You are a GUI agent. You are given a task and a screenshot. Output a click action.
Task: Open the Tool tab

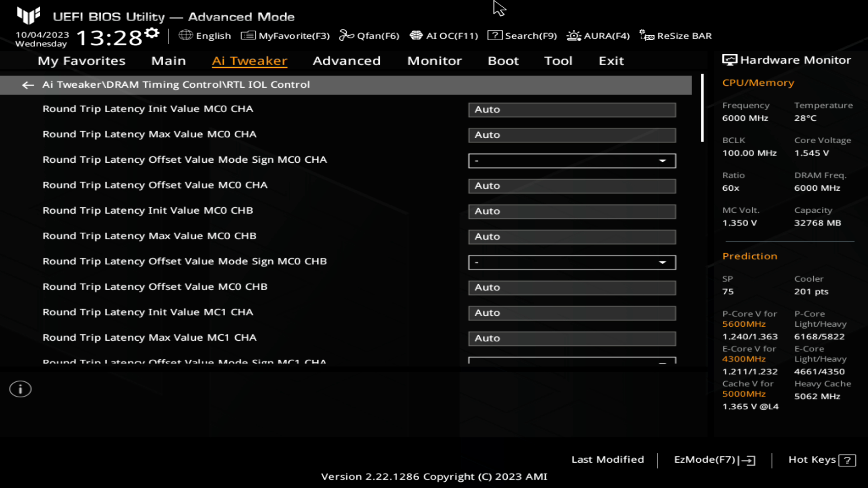tap(558, 61)
